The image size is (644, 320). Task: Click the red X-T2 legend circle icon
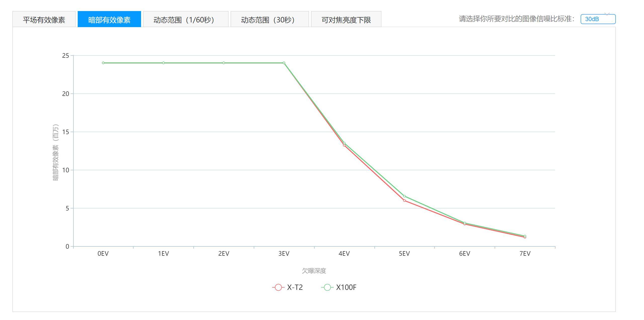tap(278, 287)
